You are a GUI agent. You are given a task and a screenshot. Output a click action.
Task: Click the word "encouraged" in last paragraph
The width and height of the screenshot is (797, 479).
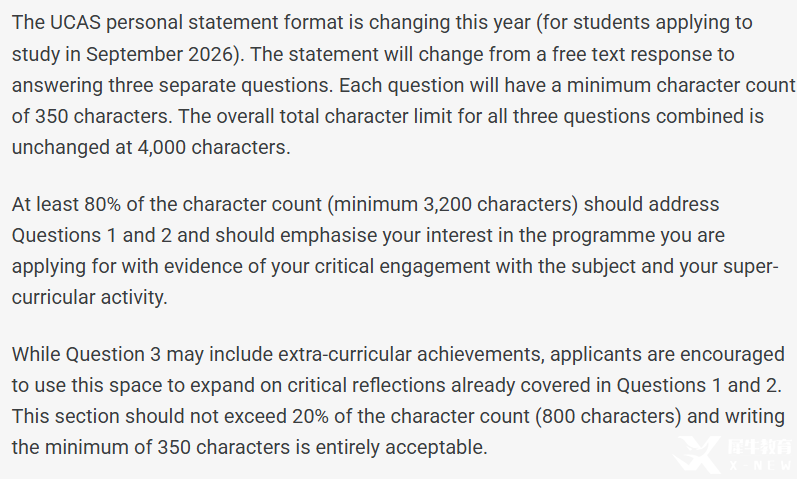(x=732, y=355)
